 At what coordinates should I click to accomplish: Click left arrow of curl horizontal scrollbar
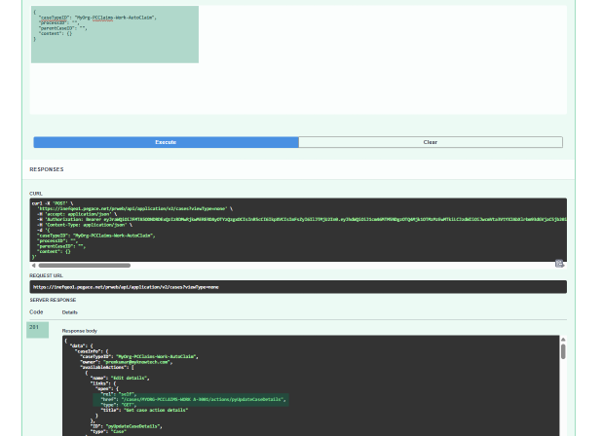click(33, 265)
